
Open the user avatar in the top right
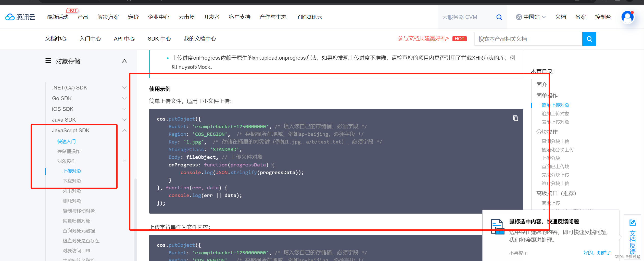click(628, 17)
